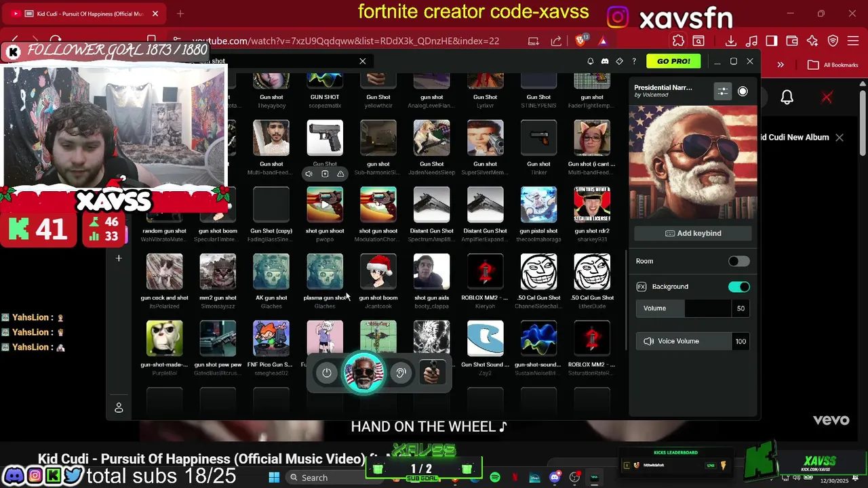Image resolution: width=868 pixels, height=488 pixels.
Task: Open the Discord icon in Voicemod header
Action: 605,61
